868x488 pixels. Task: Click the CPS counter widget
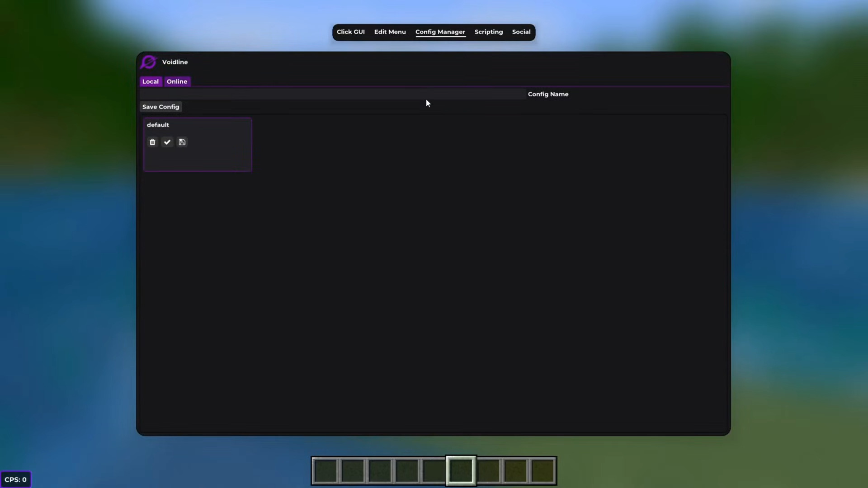click(x=16, y=479)
